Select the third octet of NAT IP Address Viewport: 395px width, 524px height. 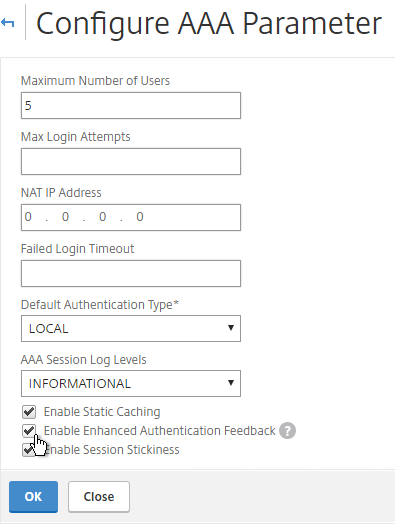[x=103, y=217]
